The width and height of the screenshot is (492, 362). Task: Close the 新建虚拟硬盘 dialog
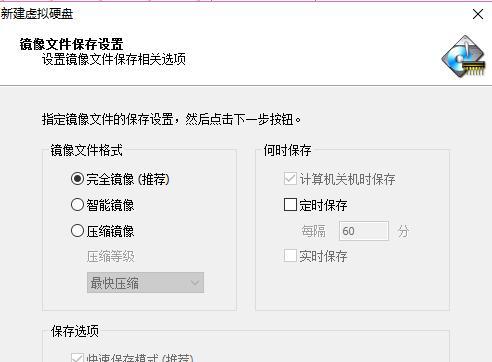tap(478, 14)
